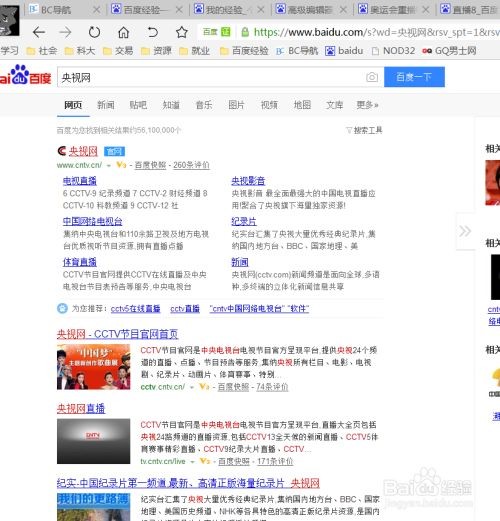Go back using the browser back arrow
The height and width of the screenshot is (521, 500).
click(x=39, y=32)
